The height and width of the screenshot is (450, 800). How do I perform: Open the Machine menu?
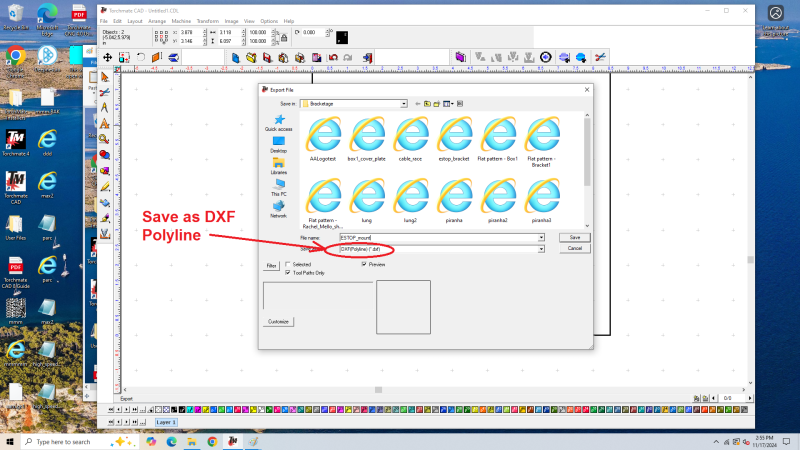point(181,21)
